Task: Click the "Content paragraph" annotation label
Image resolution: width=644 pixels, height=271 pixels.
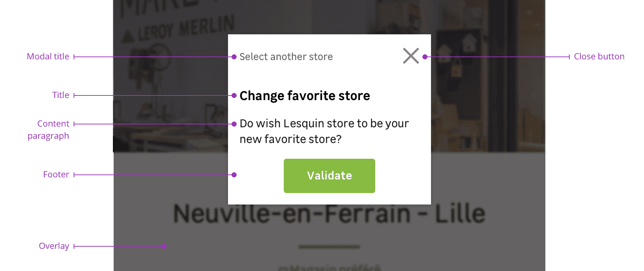Action: pyautogui.click(x=49, y=130)
